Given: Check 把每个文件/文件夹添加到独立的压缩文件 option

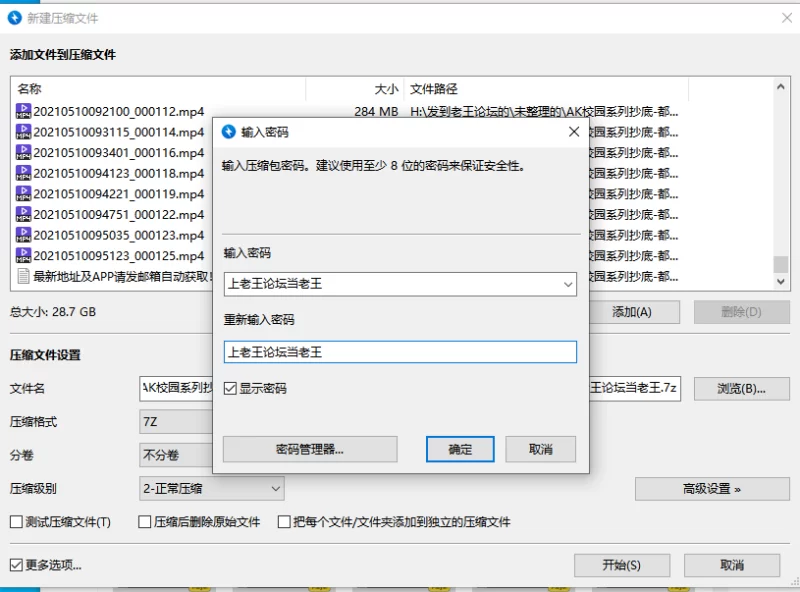Looking at the screenshot, I should [x=284, y=522].
